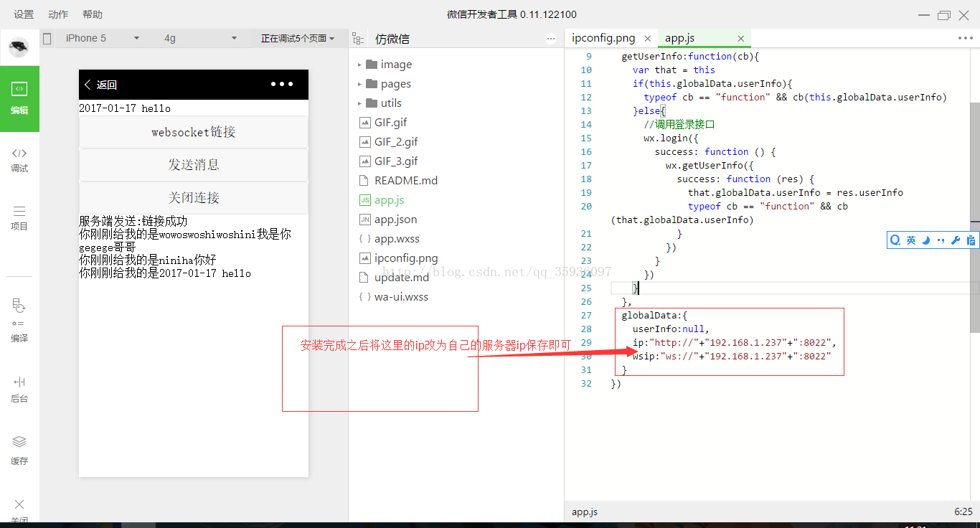Click the 后台 background sidebar icon
The width and height of the screenshot is (980, 528).
pos(19,390)
